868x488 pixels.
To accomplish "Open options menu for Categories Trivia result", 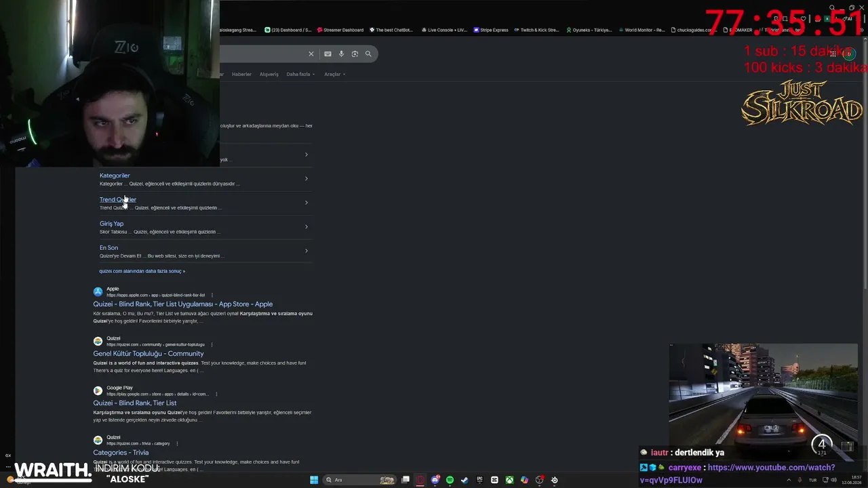I will (177, 443).
